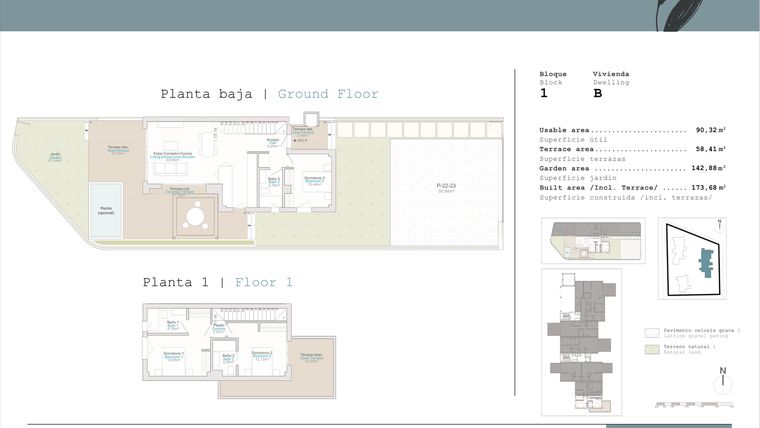Click the large north arrow compass icon
Screen dimensions: 760x428
723,380
